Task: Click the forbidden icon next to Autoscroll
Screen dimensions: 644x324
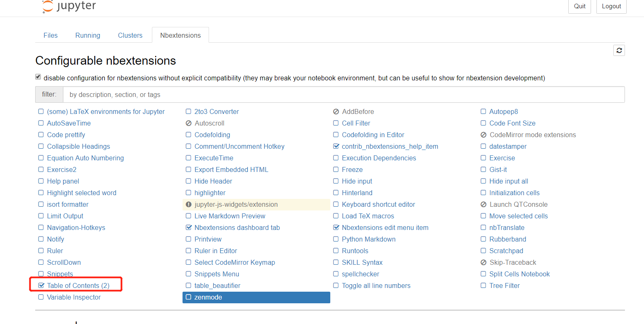Action: pyautogui.click(x=189, y=123)
